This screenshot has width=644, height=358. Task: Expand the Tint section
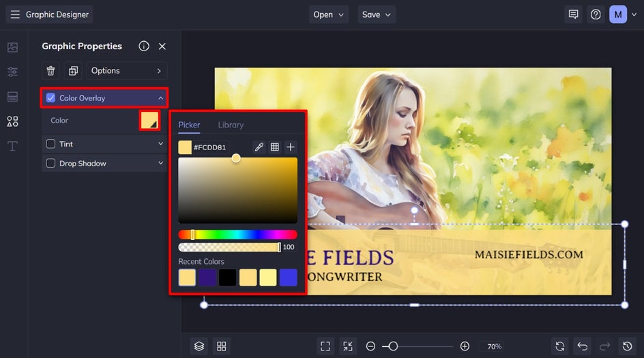point(160,144)
